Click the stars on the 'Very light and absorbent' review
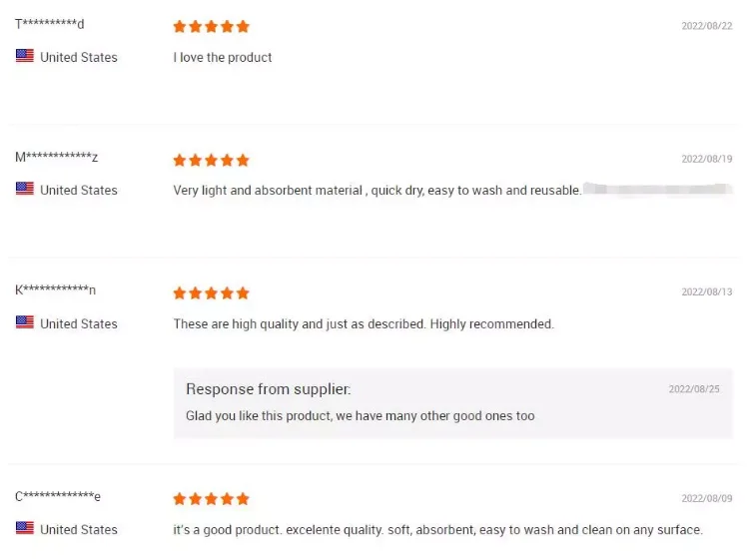 (x=211, y=160)
